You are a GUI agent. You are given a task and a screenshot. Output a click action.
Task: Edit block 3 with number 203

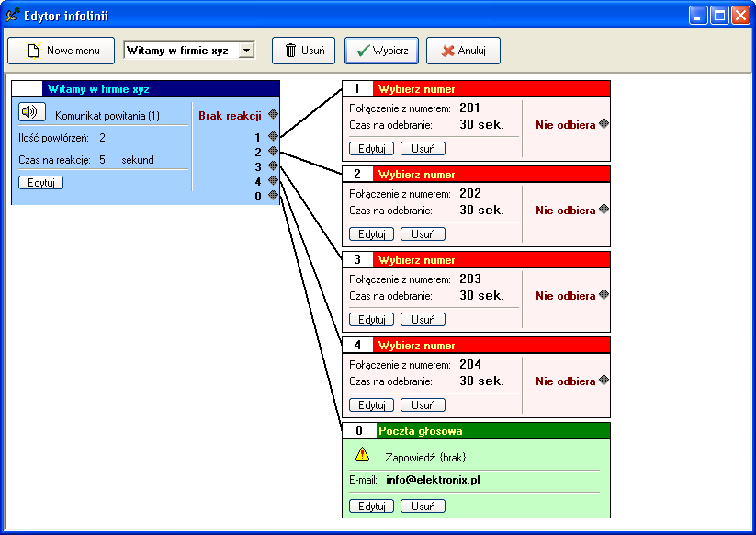(x=371, y=319)
